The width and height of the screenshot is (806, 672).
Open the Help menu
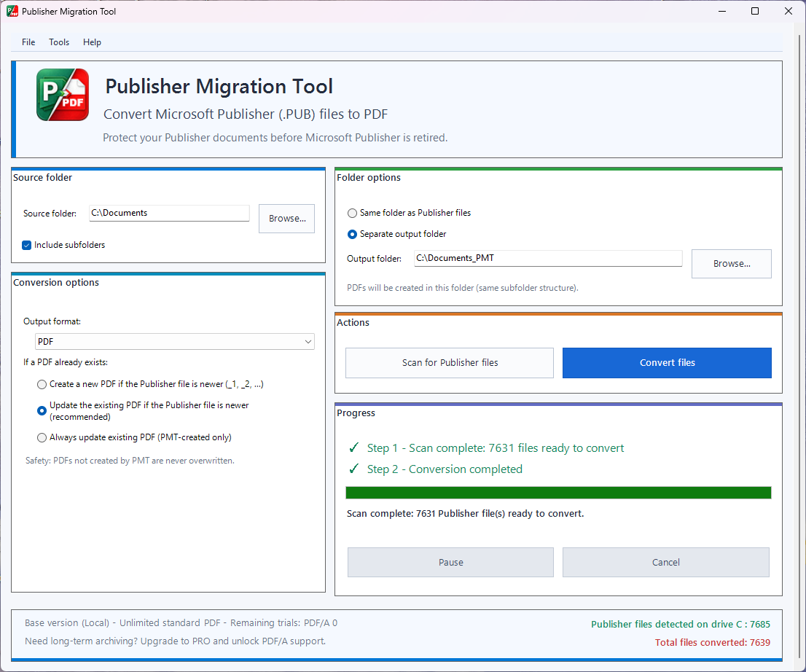tap(92, 42)
